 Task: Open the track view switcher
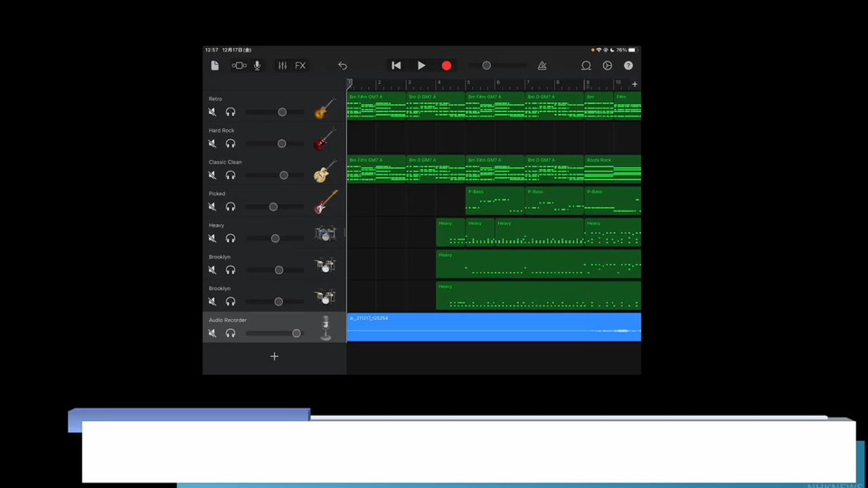point(239,65)
